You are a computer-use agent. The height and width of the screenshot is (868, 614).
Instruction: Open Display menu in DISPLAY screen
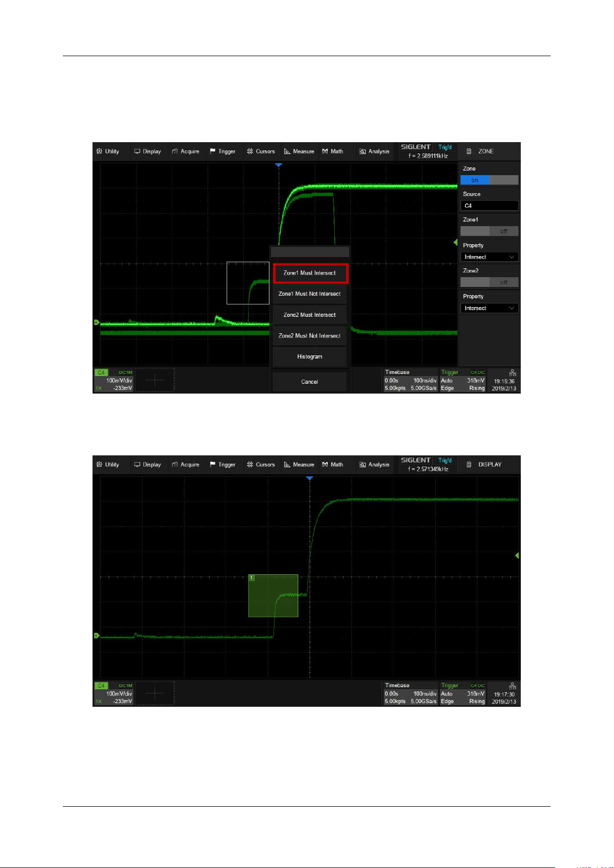[x=147, y=465]
